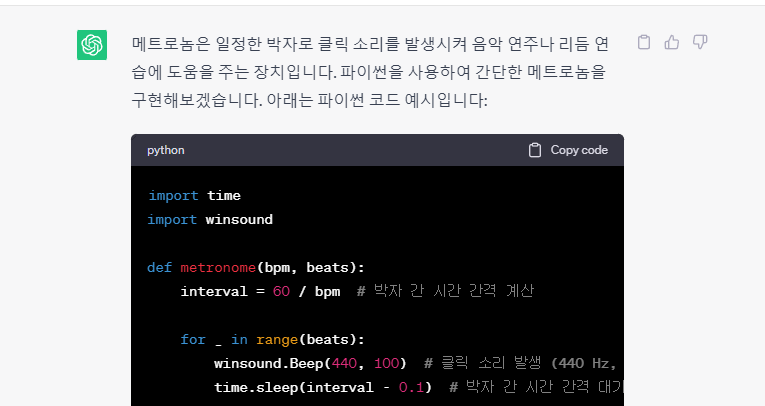
Task: Mark the response with thumbs down
Action: pyautogui.click(x=700, y=42)
